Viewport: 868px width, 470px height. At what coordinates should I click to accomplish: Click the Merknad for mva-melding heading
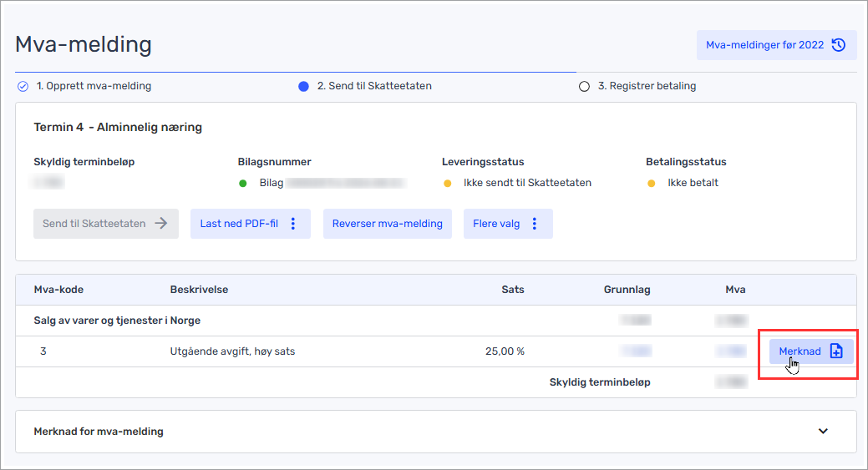(x=99, y=432)
